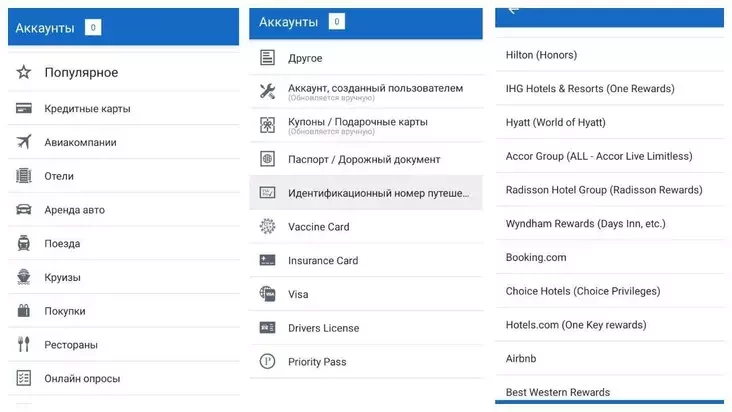Image resolution: width=732 pixels, height=412 pixels.
Task: Tap the accounts counter badge in first panel header
Action: (93, 28)
